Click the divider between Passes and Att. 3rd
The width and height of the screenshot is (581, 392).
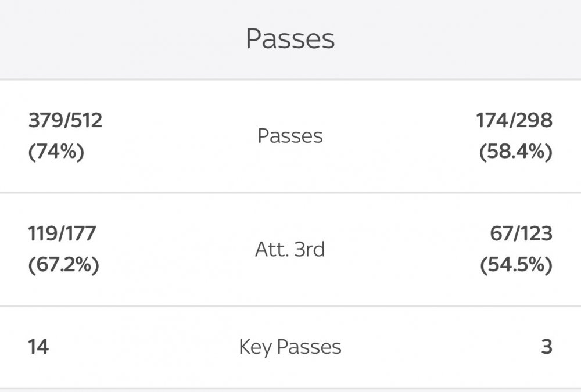click(290, 192)
